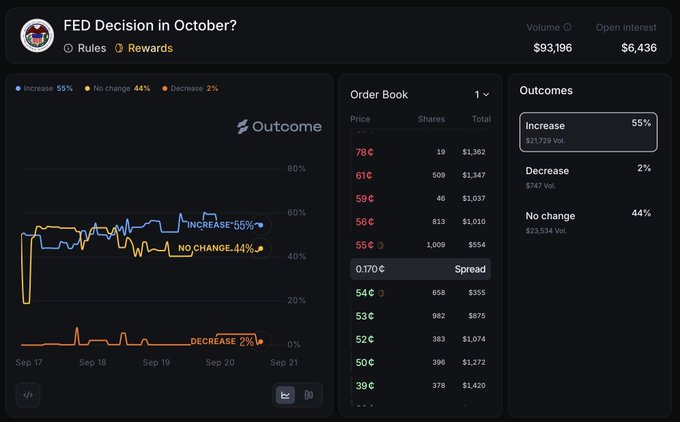
Task: Click the rewards icon beside 54¢
Action: (x=381, y=293)
